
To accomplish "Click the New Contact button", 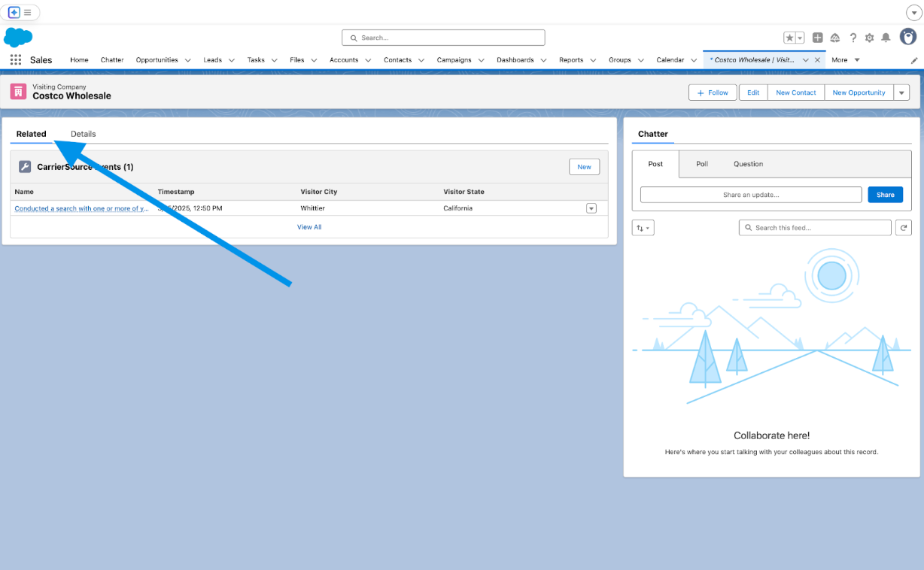I will click(796, 92).
